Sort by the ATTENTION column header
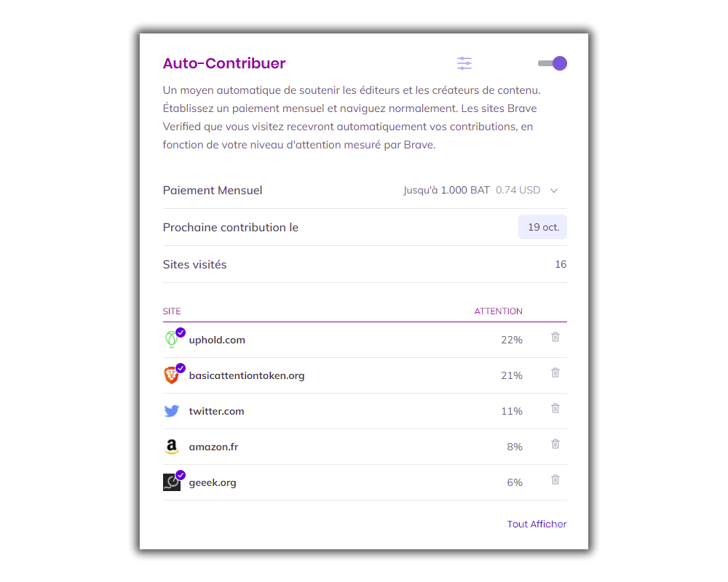 point(498,311)
